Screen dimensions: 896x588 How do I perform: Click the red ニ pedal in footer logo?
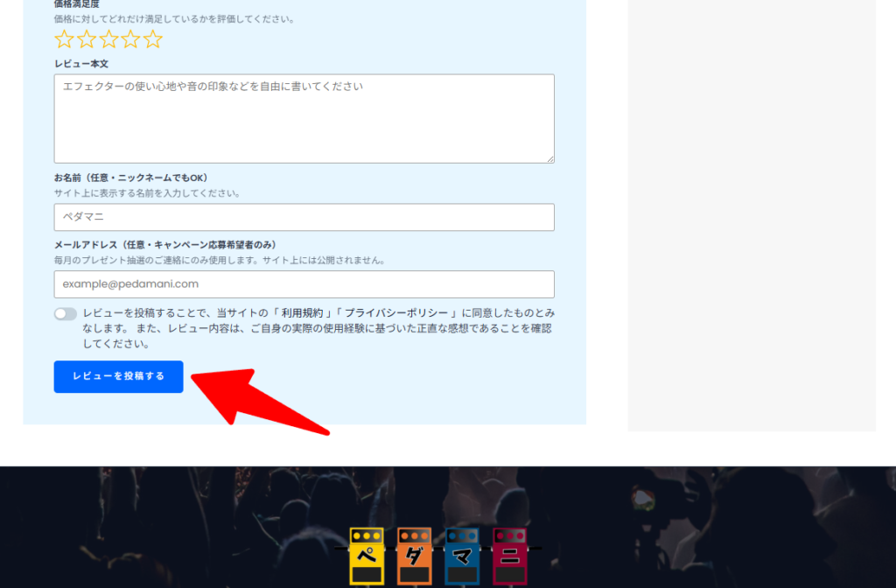coord(509,556)
